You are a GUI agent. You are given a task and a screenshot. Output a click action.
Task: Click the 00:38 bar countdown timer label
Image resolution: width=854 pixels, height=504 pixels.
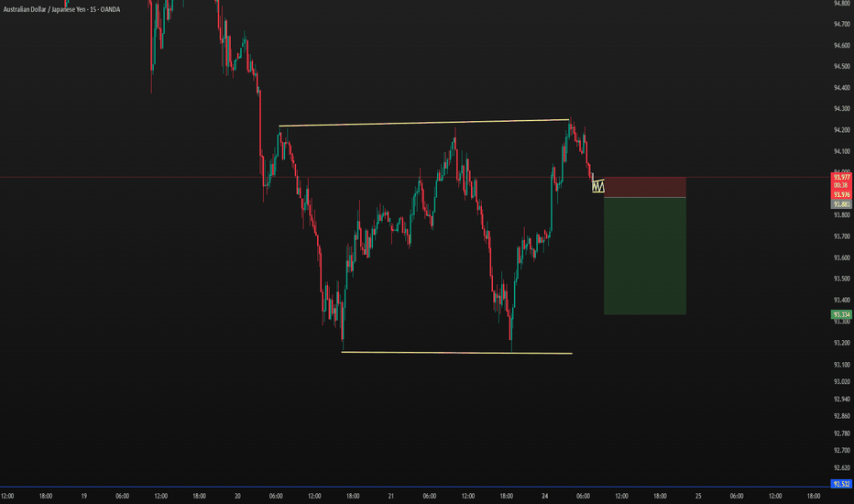(841, 185)
